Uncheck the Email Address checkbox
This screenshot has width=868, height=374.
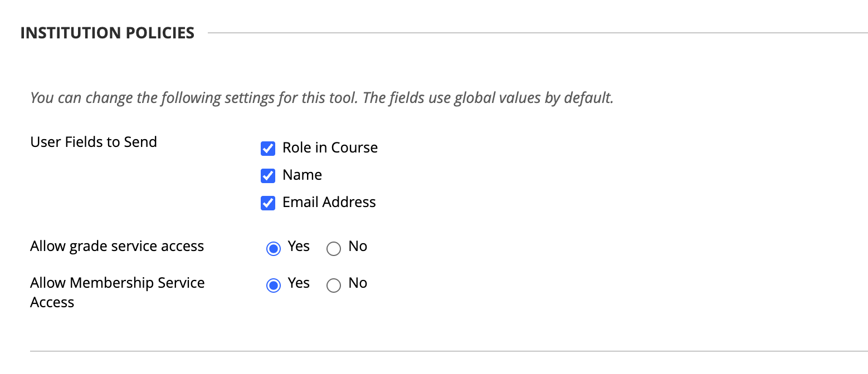(x=268, y=203)
